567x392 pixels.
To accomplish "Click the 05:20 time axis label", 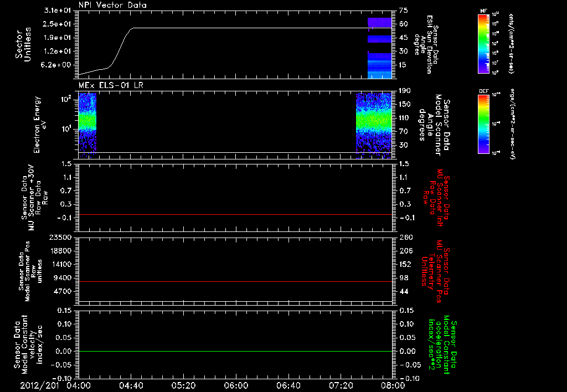I will (x=183, y=385).
